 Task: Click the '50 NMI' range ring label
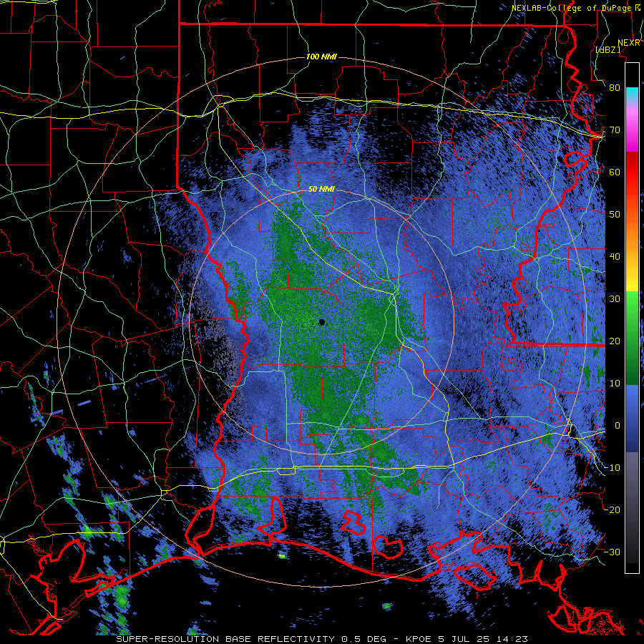click(321, 190)
